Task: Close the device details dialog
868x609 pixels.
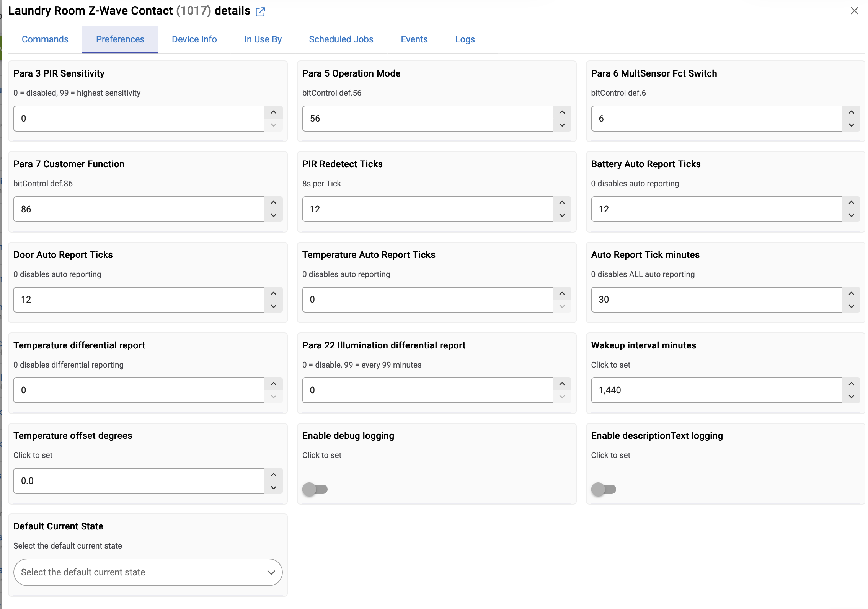Action: (x=854, y=11)
